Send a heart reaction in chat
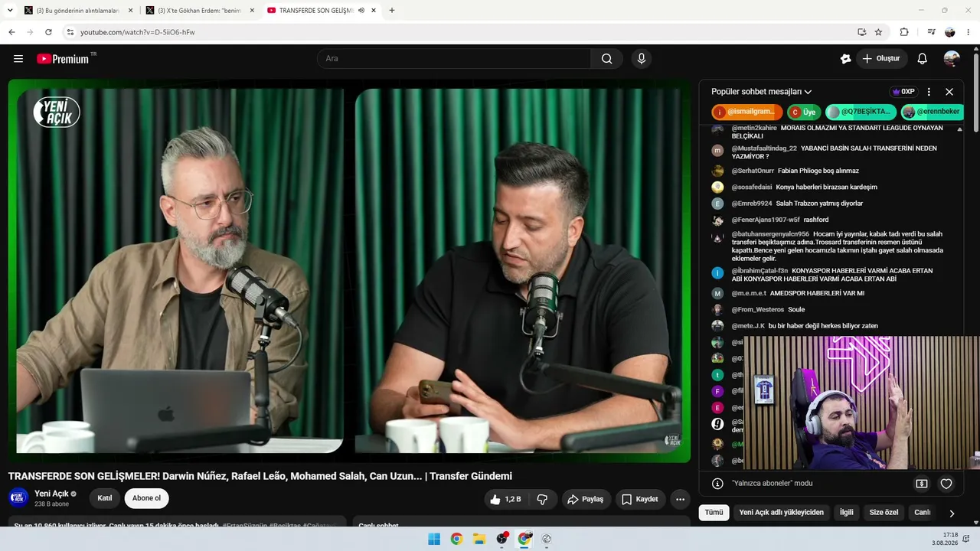Image resolution: width=980 pixels, height=551 pixels. click(x=946, y=484)
